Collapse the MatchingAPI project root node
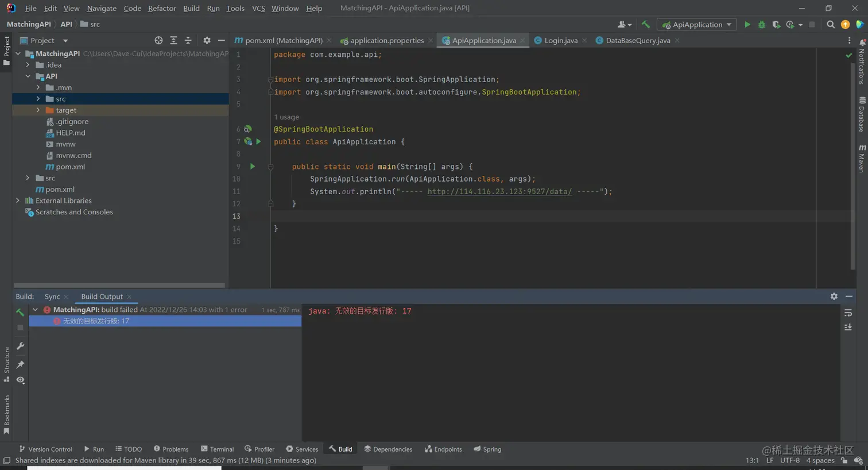Screen dimensions: 868x470 click(x=18, y=53)
